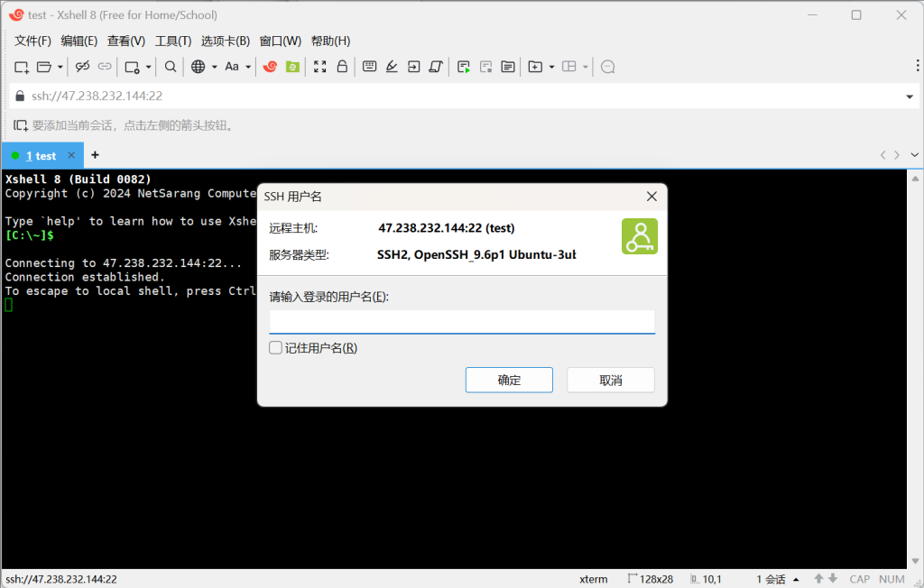Click the toolbar overflow three-dots icon
The width and height of the screenshot is (924, 588).
(918, 65)
